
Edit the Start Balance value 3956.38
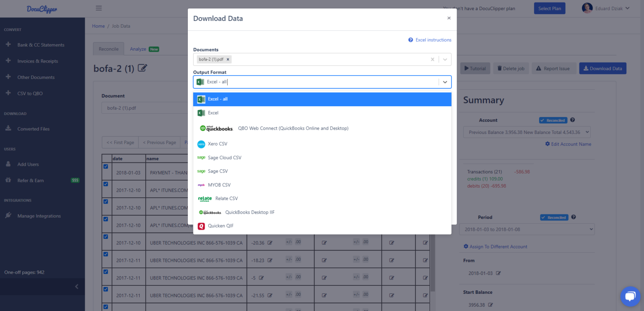point(491,305)
